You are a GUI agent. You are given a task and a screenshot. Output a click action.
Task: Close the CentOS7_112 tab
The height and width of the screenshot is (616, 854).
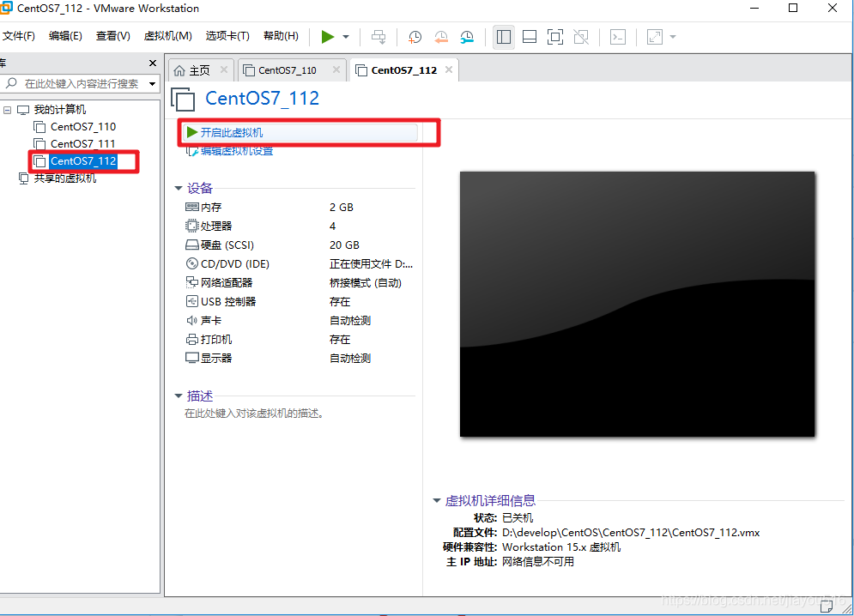coord(449,69)
